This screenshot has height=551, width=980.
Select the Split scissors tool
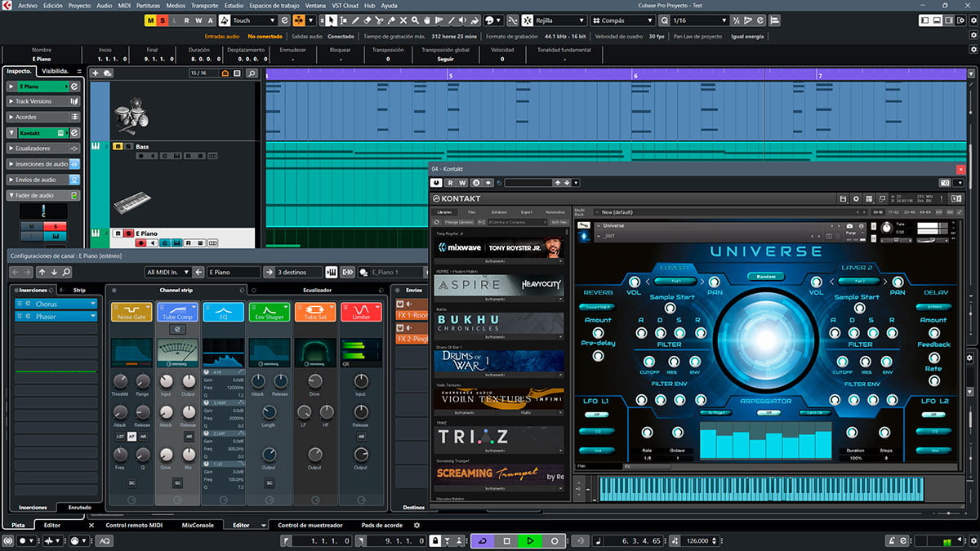click(x=380, y=20)
